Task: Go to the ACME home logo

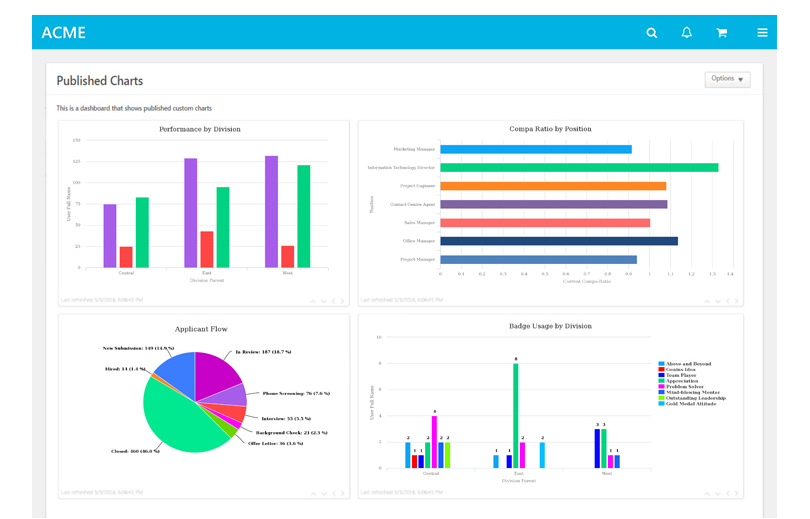Action: (64, 33)
